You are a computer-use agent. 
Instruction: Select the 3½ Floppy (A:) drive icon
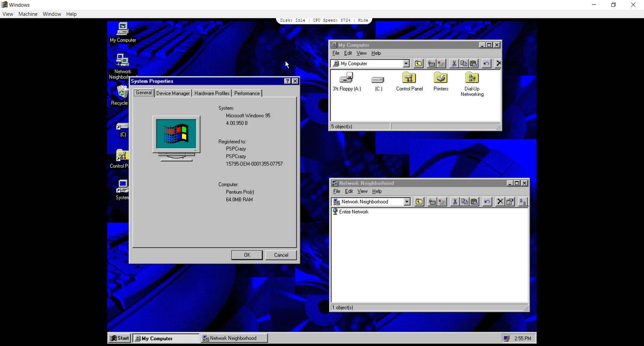pos(347,82)
